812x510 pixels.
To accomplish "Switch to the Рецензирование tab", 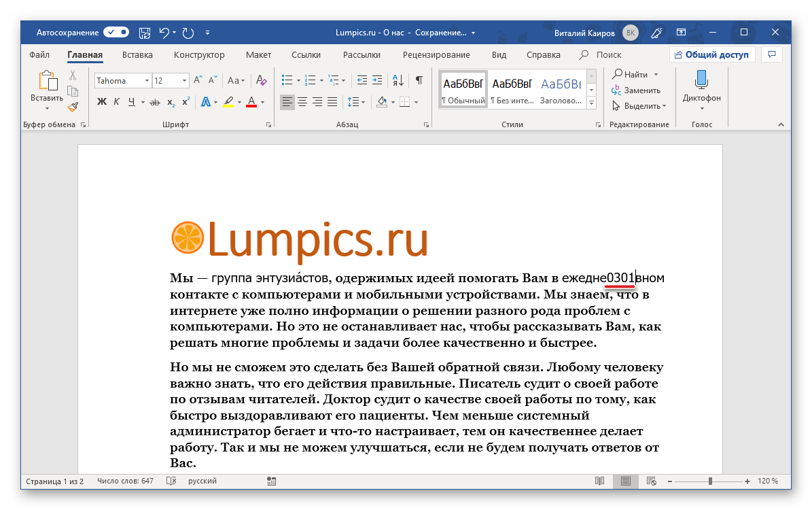I will pos(436,55).
